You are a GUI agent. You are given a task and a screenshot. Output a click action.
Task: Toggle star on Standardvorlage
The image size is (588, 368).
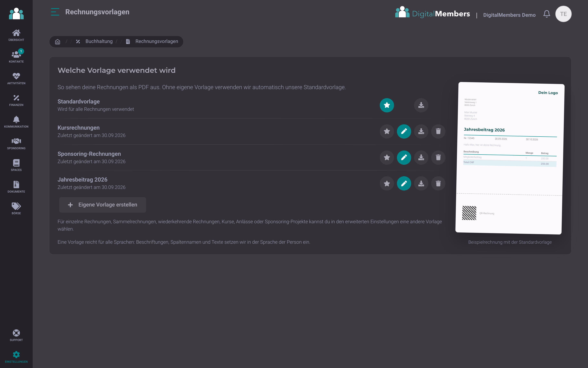click(x=387, y=105)
